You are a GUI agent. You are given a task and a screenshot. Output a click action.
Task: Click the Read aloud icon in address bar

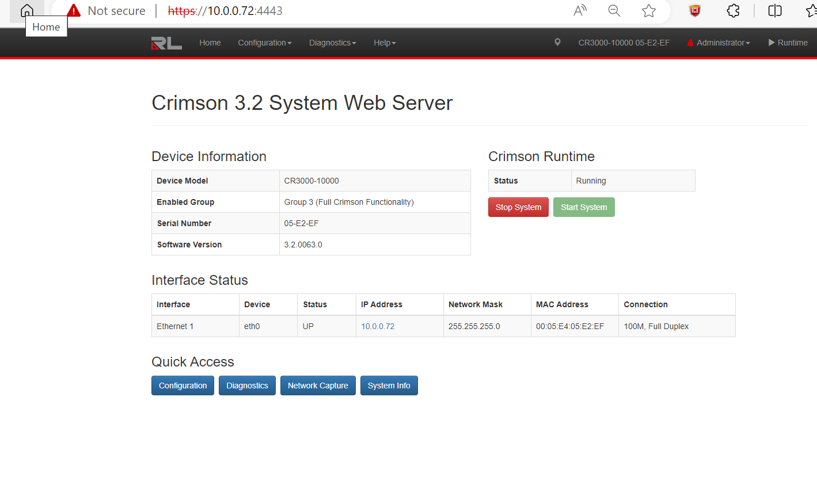click(x=580, y=10)
